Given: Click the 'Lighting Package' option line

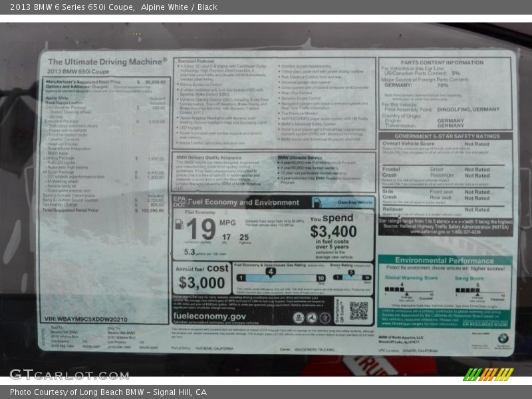Looking at the screenshot, I should point(103,158).
